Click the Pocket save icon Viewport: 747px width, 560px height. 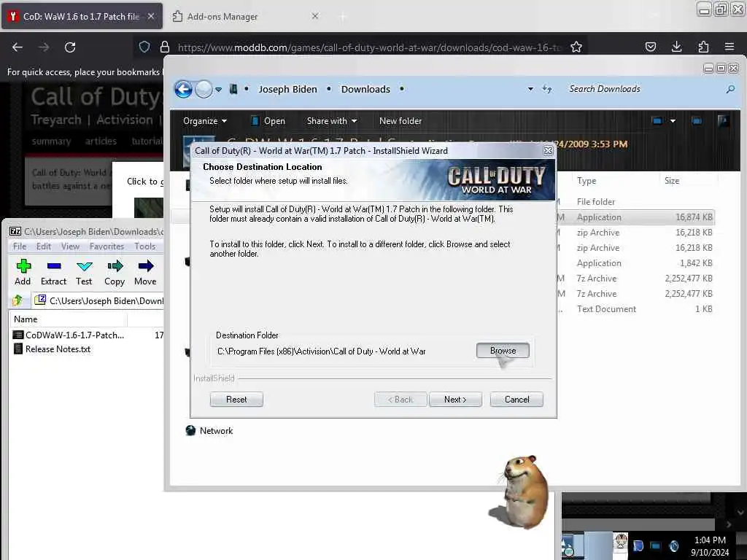(650, 47)
